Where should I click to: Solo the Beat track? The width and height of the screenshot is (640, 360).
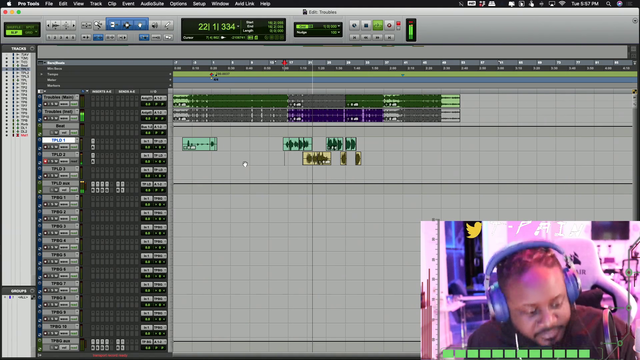point(52,133)
